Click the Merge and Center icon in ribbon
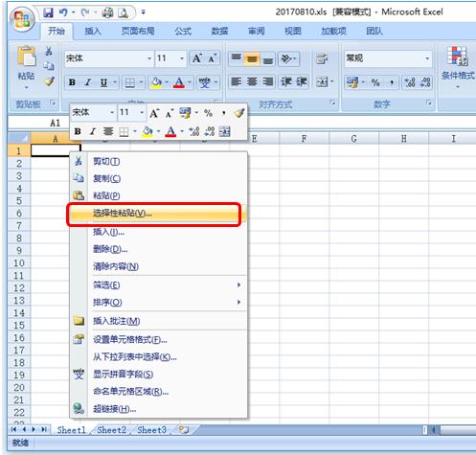Screen dimensions: 476x455 pyautogui.click(x=322, y=82)
